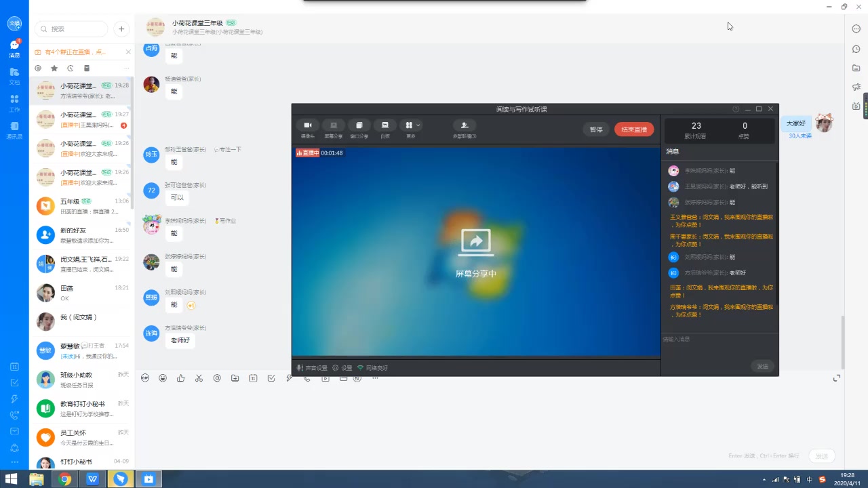868x488 pixels.
Task: Click the 30人未读 unread link
Action: pyautogui.click(x=800, y=136)
